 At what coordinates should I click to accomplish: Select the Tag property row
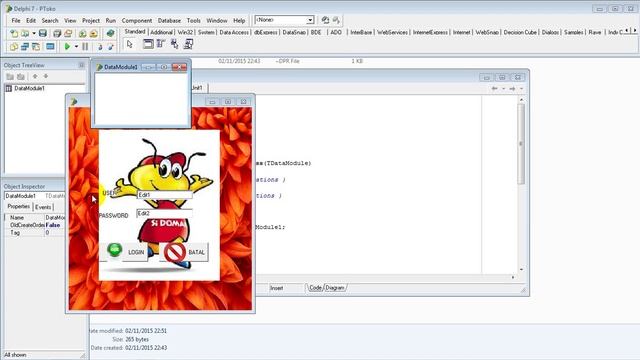(x=35, y=232)
